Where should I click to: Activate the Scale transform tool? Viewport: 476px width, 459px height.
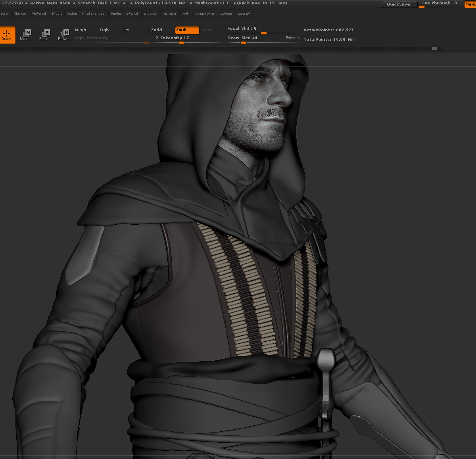pos(44,34)
